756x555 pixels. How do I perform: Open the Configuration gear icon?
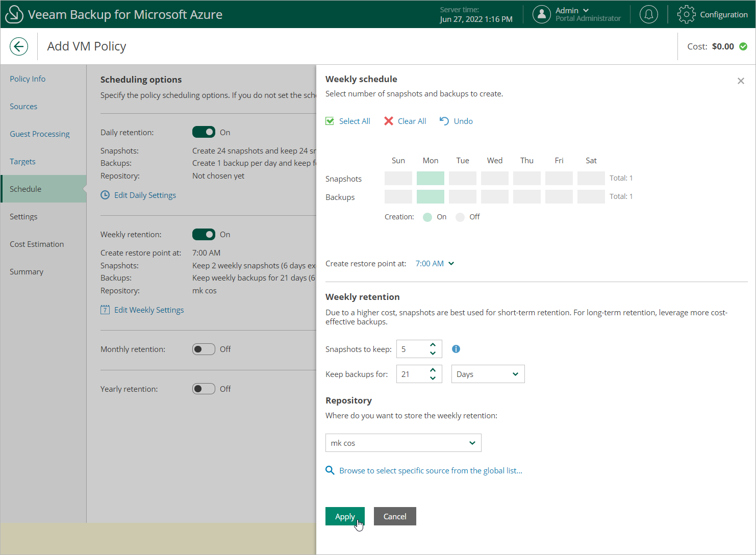(x=686, y=14)
